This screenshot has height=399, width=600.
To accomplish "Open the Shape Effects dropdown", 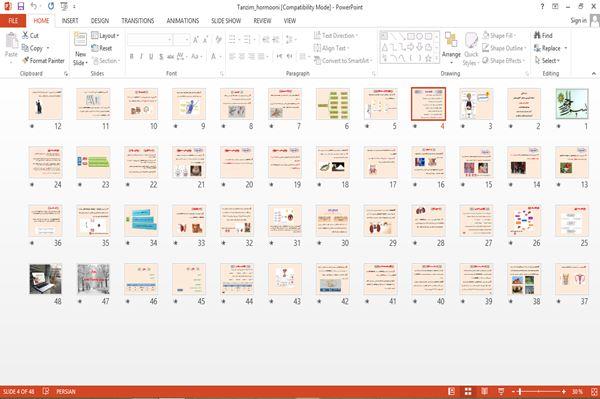I will 504,60.
